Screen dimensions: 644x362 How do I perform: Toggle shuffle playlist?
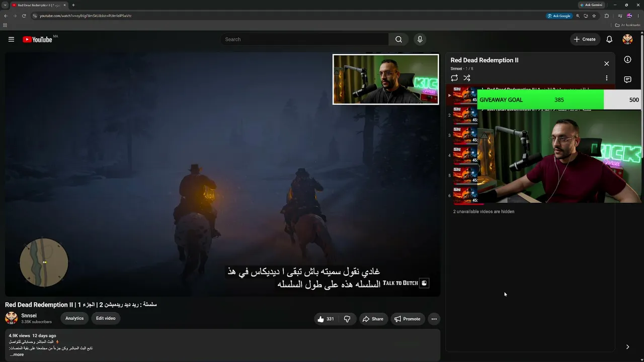coord(467,78)
